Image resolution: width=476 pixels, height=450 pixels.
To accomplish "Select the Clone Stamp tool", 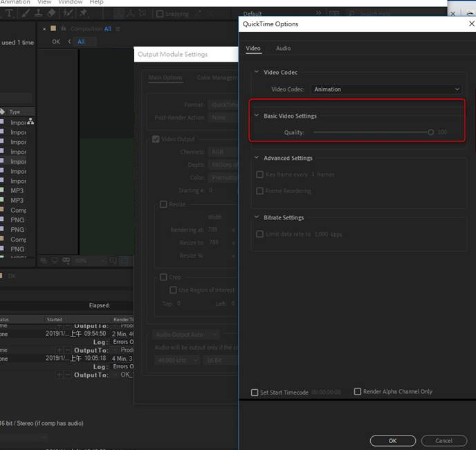I will pos(38,13).
